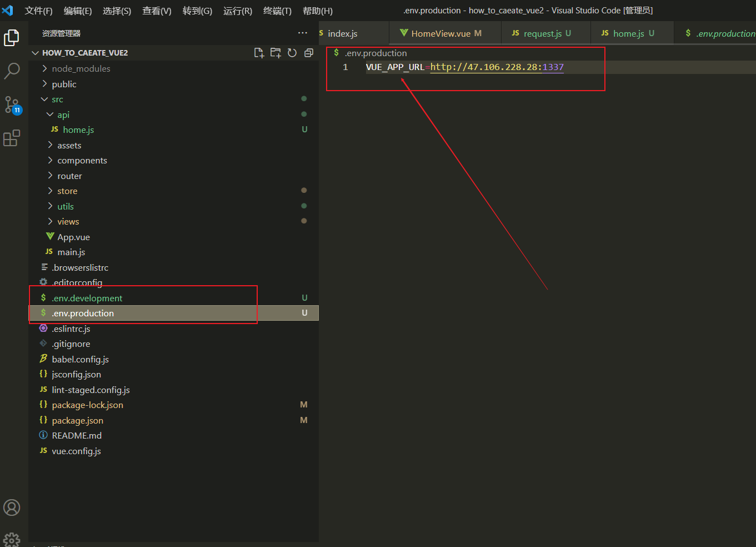Open the 运行(R) menu
Image resolution: width=756 pixels, height=547 pixels.
click(x=238, y=11)
